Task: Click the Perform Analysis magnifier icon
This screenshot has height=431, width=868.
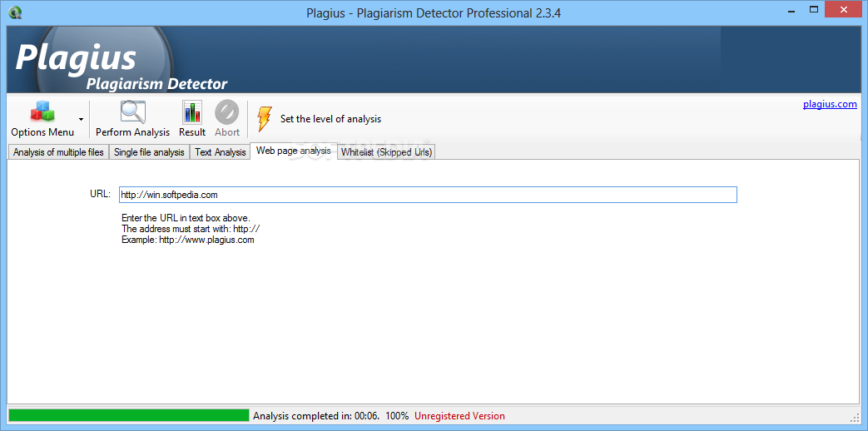Action: point(133,112)
